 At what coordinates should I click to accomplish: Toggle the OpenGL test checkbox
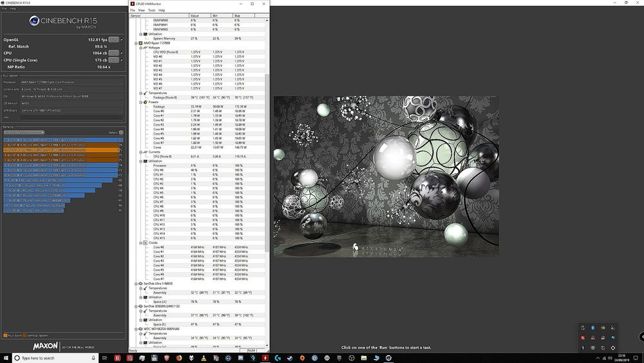tap(122, 40)
